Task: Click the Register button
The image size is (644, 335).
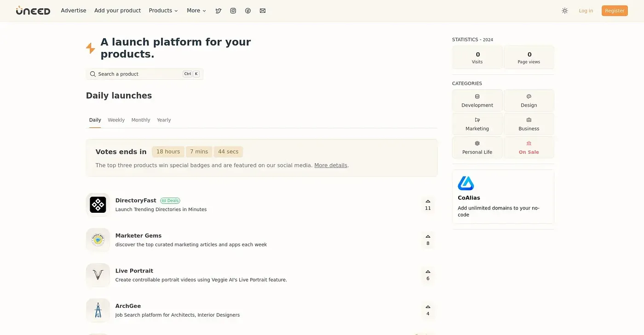Action: click(615, 11)
